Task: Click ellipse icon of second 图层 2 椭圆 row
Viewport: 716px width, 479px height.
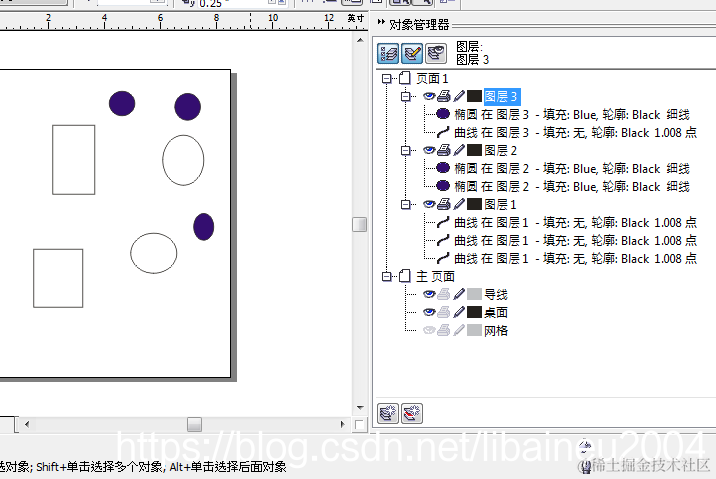Action: click(x=443, y=185)
